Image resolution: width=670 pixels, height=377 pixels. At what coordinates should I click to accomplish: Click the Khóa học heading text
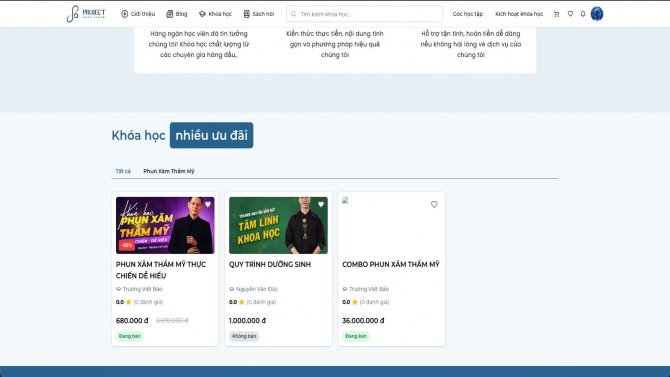(x=138, y=135)
